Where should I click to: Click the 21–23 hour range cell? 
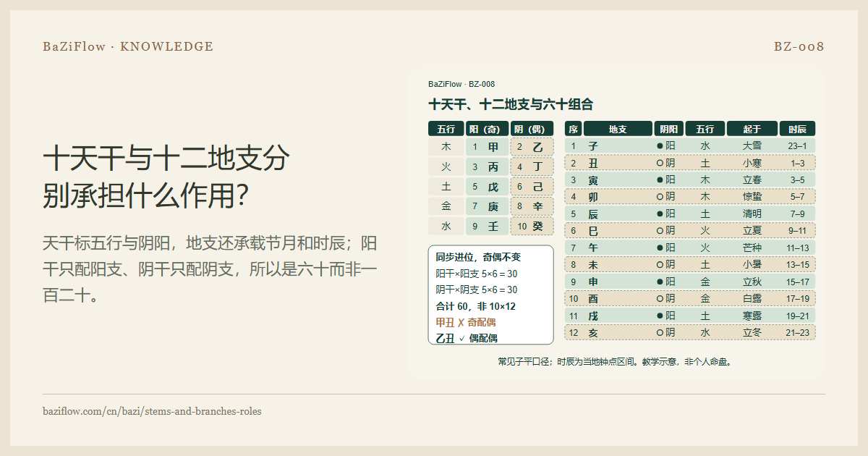tap(797, 332)
